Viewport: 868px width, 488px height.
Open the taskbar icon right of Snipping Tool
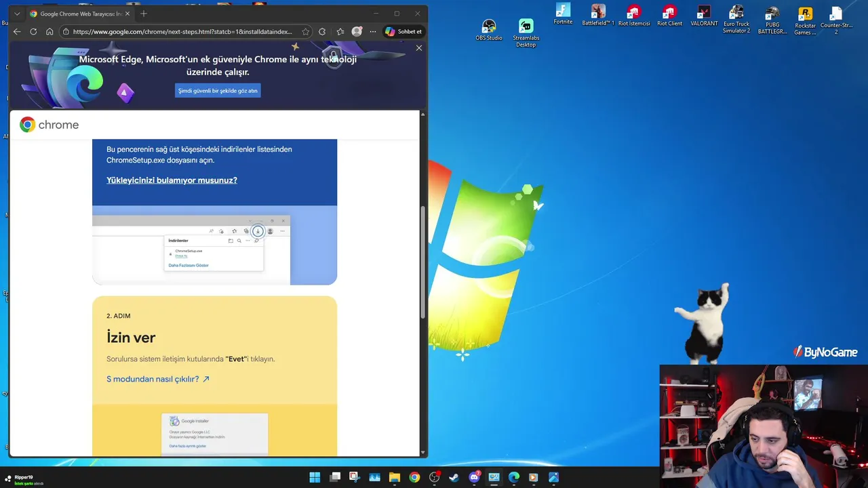click(x=374, y=477)
